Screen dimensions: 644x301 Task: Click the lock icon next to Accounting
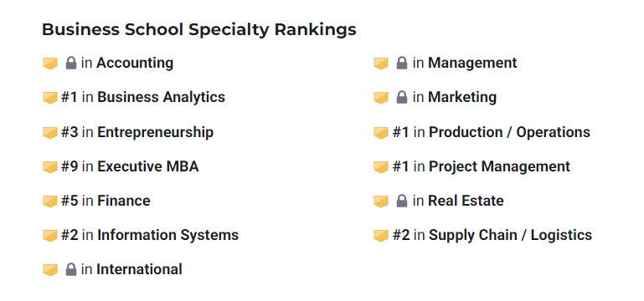71,64
